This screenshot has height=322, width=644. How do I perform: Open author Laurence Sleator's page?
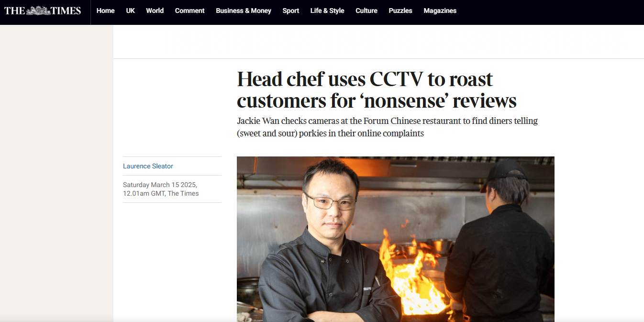point(148,166)
